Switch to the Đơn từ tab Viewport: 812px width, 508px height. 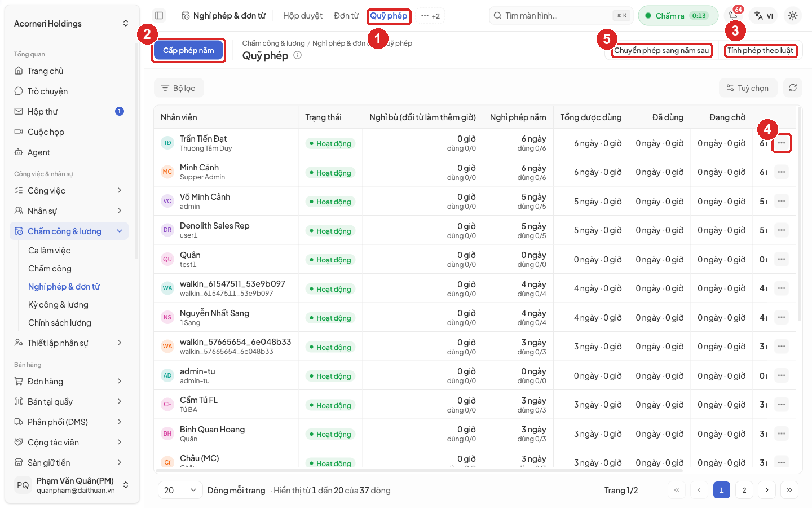click(x=346, y=16)
